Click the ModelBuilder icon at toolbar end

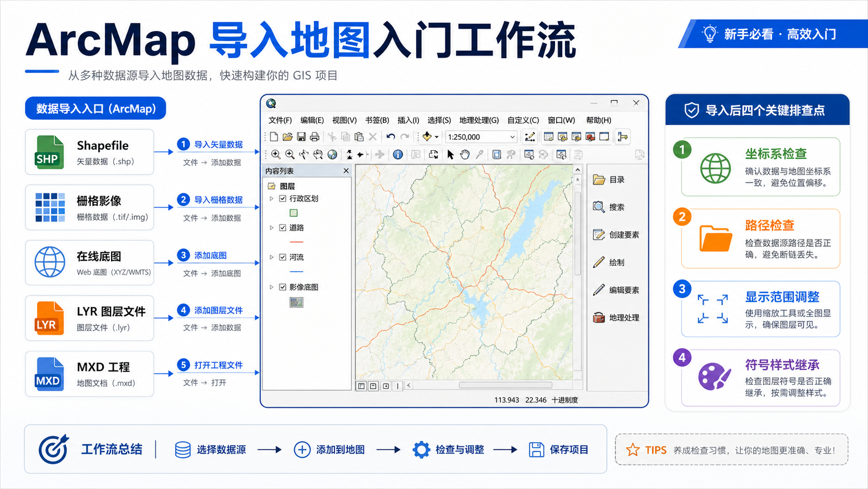pyautogui.click(x=622, y=137)
